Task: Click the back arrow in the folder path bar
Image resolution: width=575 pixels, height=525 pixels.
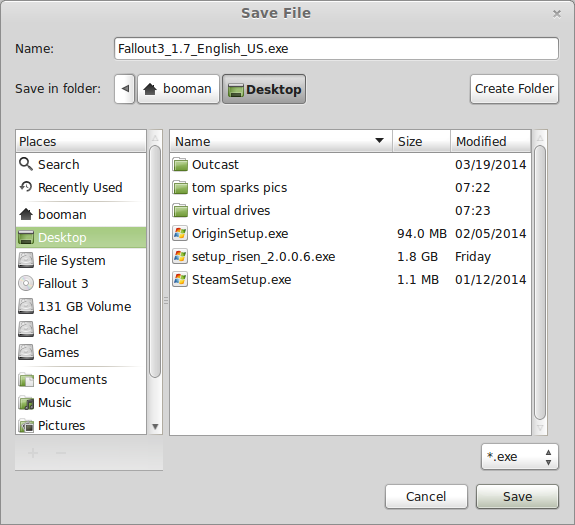Action: 125,89
